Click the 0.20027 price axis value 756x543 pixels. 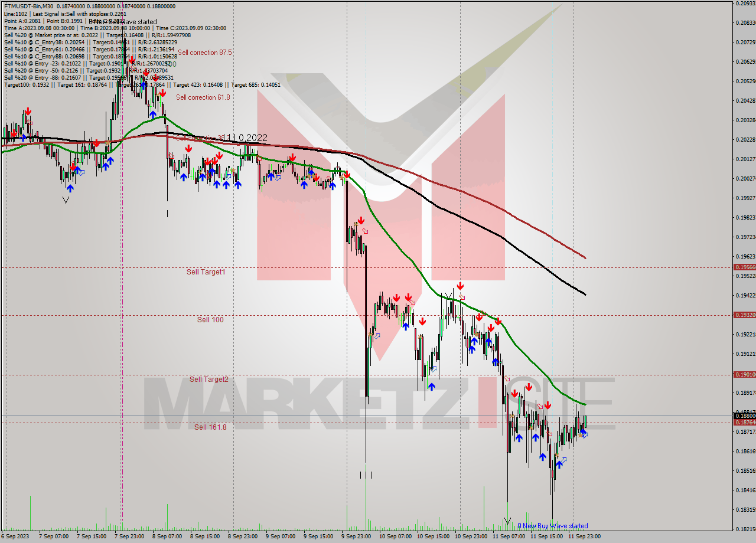[x=745, y=178]
